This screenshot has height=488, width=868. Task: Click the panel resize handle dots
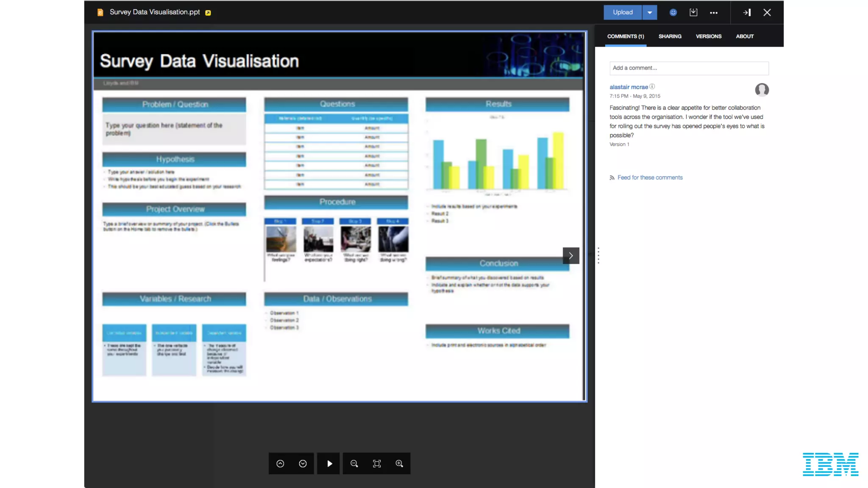(x=598, y=255)
